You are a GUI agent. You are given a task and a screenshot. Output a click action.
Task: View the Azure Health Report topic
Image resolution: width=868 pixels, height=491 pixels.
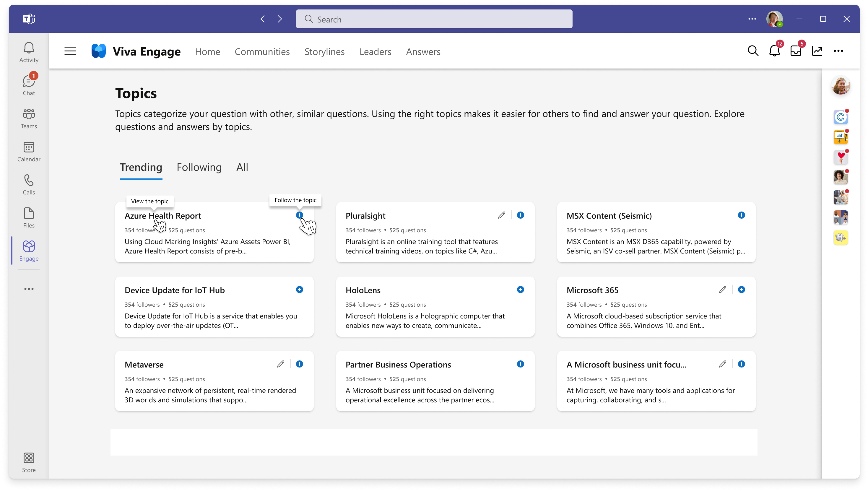(162, 215)
